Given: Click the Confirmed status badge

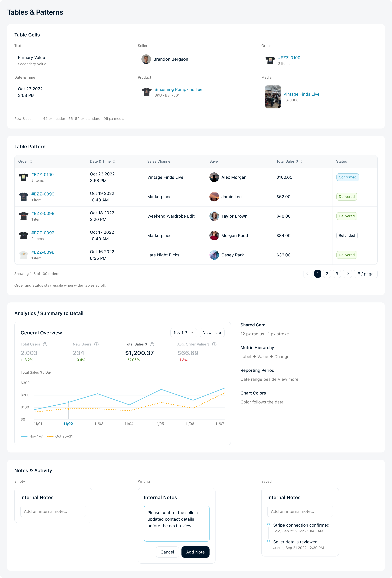Looking at the screenshot, I should (347, 177).
